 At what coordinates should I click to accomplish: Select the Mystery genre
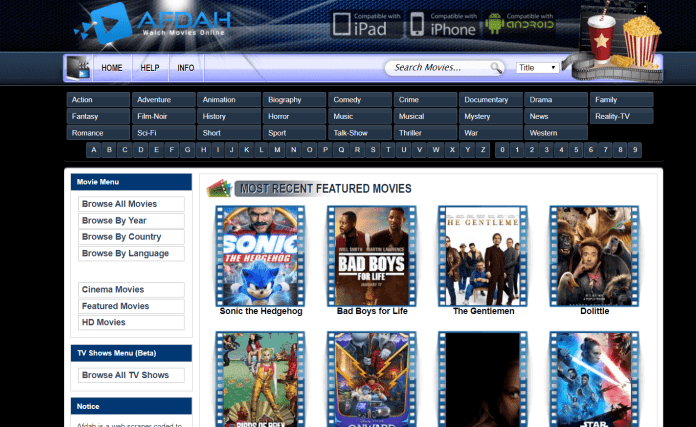tap(490, 116)
